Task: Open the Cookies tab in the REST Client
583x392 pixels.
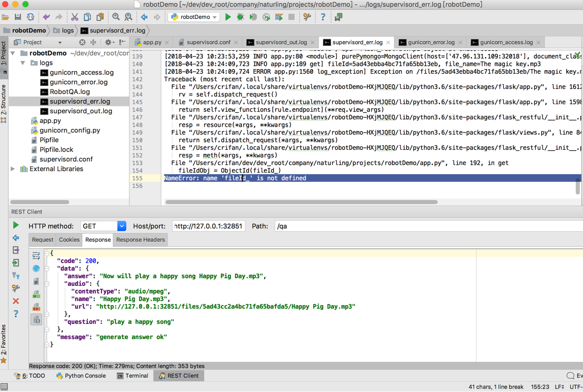Action: [x=69, y=240]
